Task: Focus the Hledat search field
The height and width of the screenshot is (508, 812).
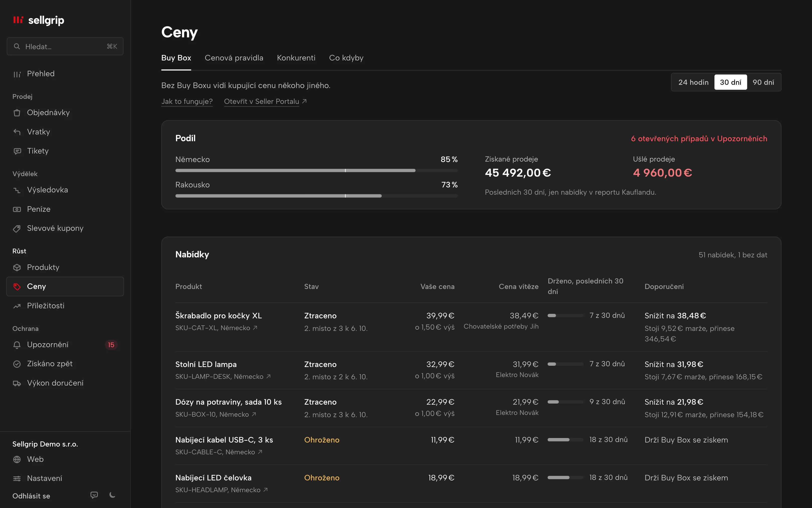Action: [x=65, y=46]
